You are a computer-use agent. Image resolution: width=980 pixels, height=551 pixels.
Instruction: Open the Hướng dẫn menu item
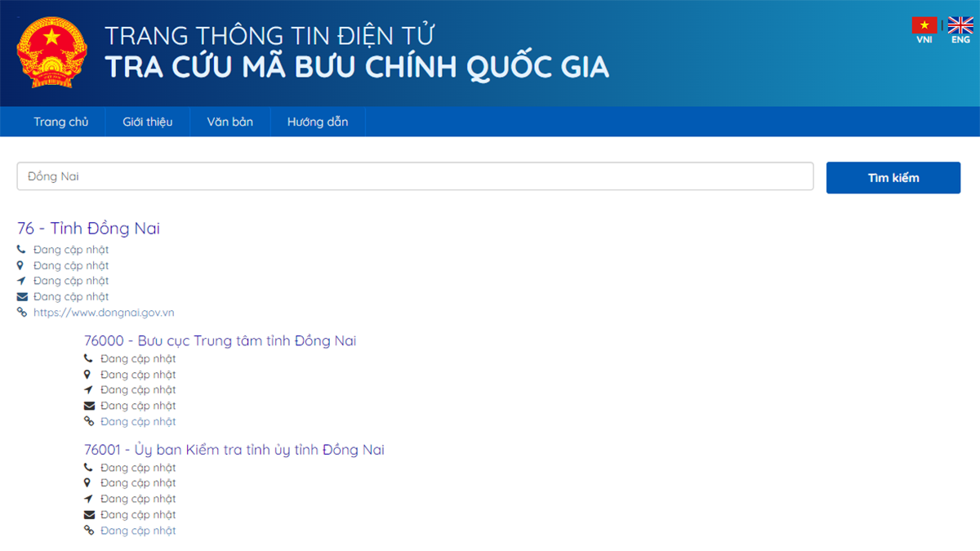(x=318, y=122)
